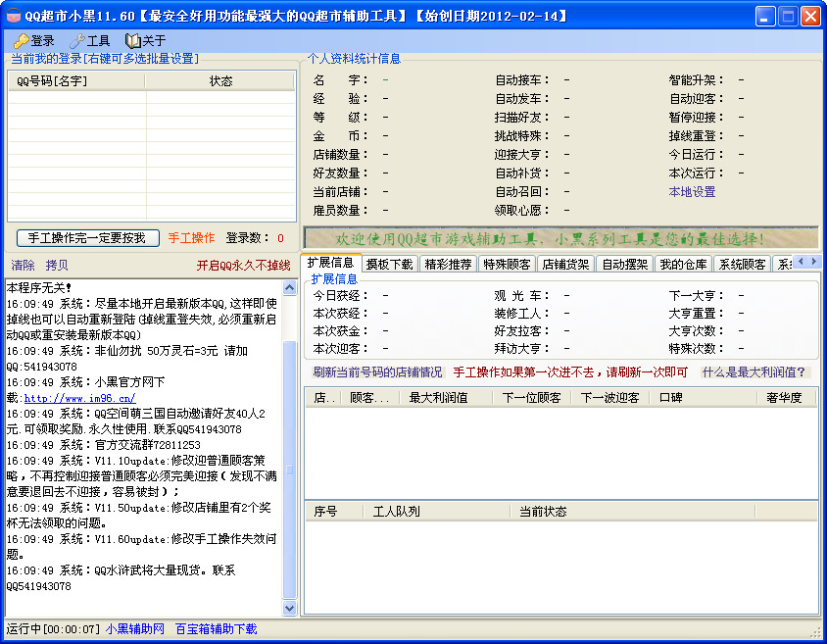Click 清除 to clear the log

tap(23, 266)
